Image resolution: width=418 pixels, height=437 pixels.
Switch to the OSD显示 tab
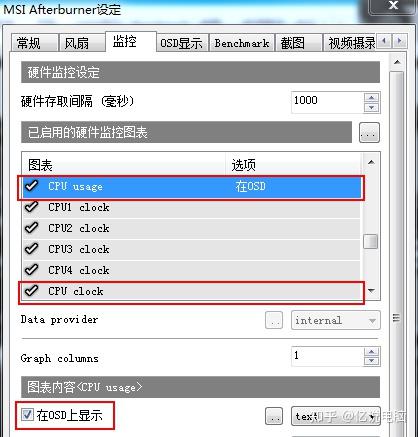tap(182, 43)
